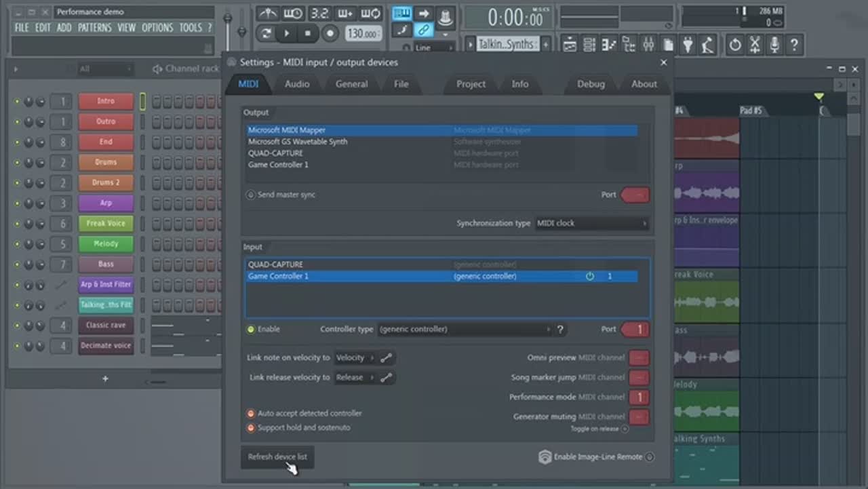Click the Refresh device list button
This screenshot has height=489, width=868.
[x=277, y=457]
